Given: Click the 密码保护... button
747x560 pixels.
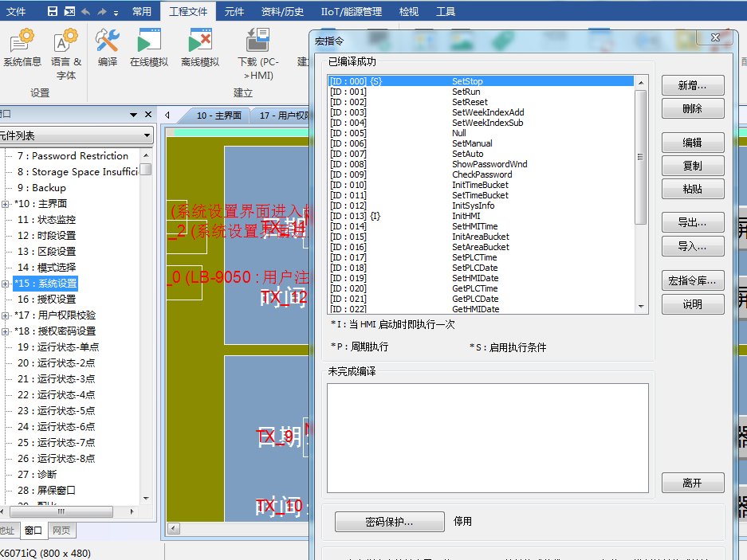Looking at the screenshot, I should (389, 522).
